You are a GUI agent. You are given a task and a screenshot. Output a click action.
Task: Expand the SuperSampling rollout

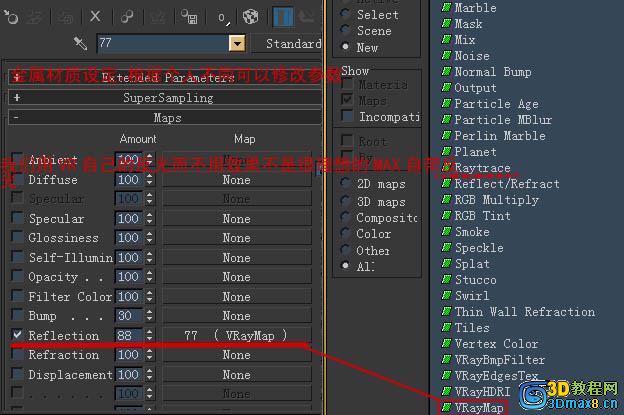click(x=165, y=97)
